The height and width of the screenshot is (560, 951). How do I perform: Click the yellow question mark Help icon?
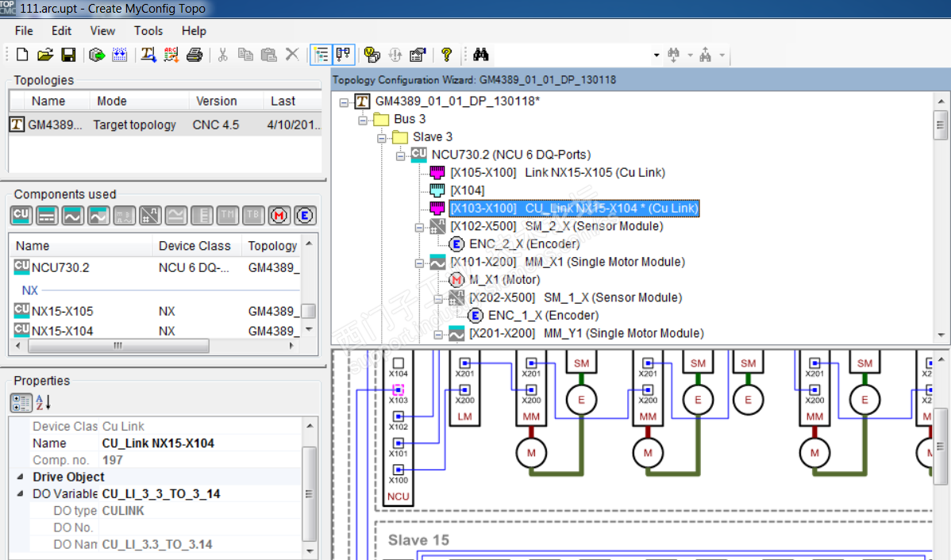point(446,55)
